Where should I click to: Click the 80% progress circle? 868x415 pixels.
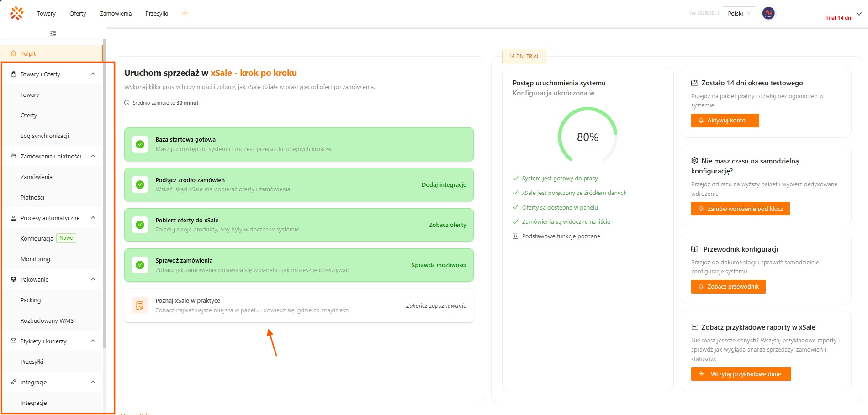pyautogui.click(x=587, y=137)
